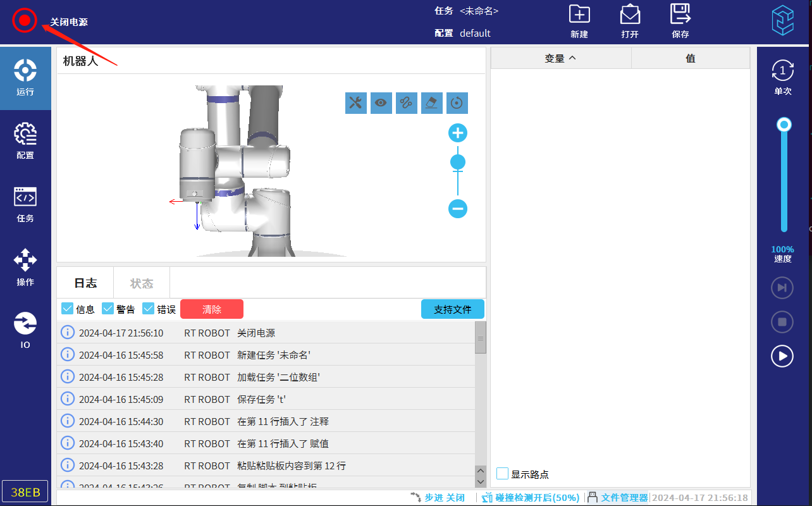The image size is (812, 506).
Task: Click the speed slider handle
Action: coord(784,125)
